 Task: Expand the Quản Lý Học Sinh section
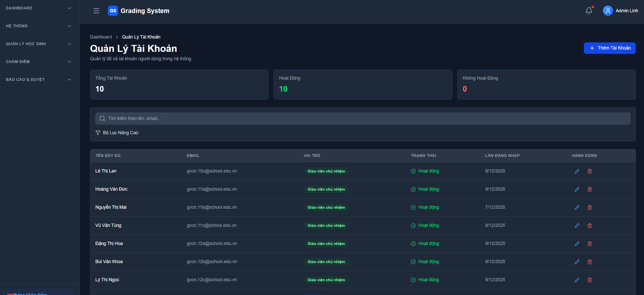[x=38, y=44]
